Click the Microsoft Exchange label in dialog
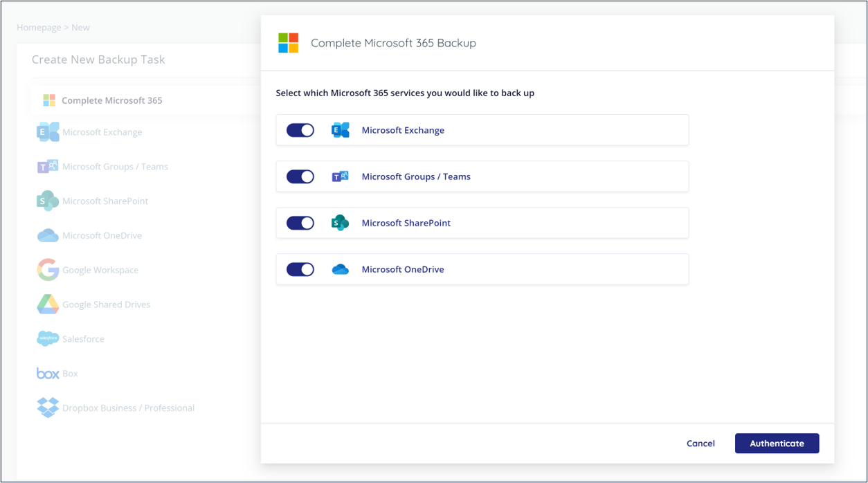Viewport: 868px width, 483px height. 403,130
